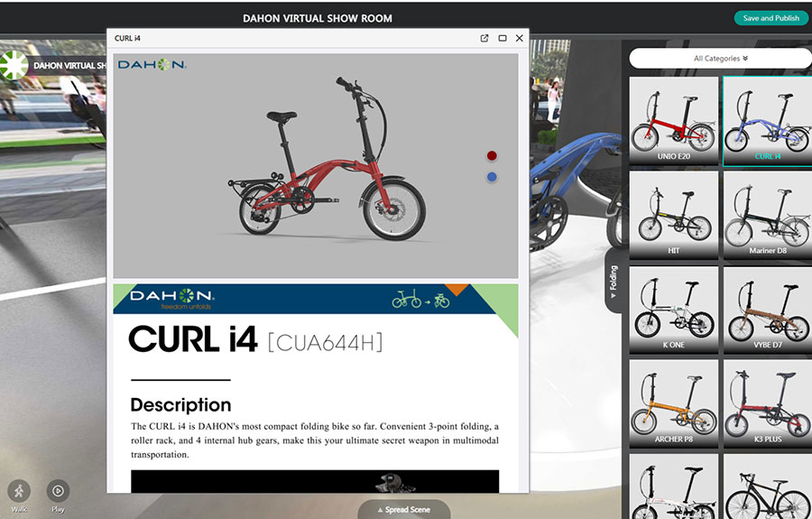This screenshot has height=519, width=812.
Task: Pick the K ONE bike thumbnail
Action: [x=673, y=309]
